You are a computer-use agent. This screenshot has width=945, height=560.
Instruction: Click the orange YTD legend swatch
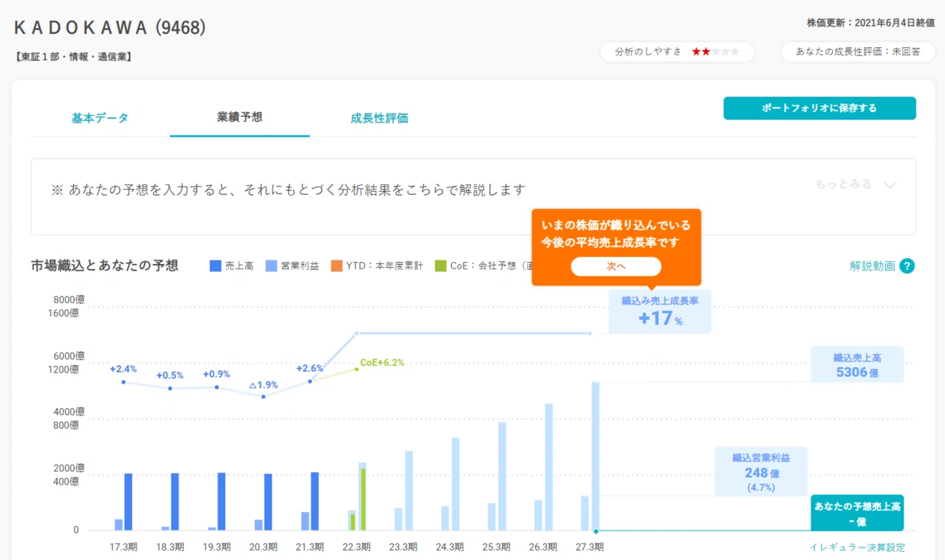point(337,266)
